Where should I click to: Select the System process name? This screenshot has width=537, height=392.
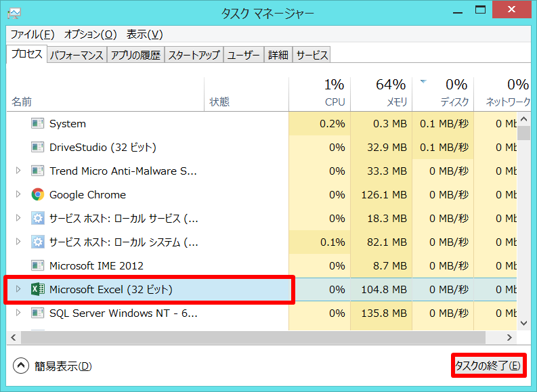pos(68,124)
